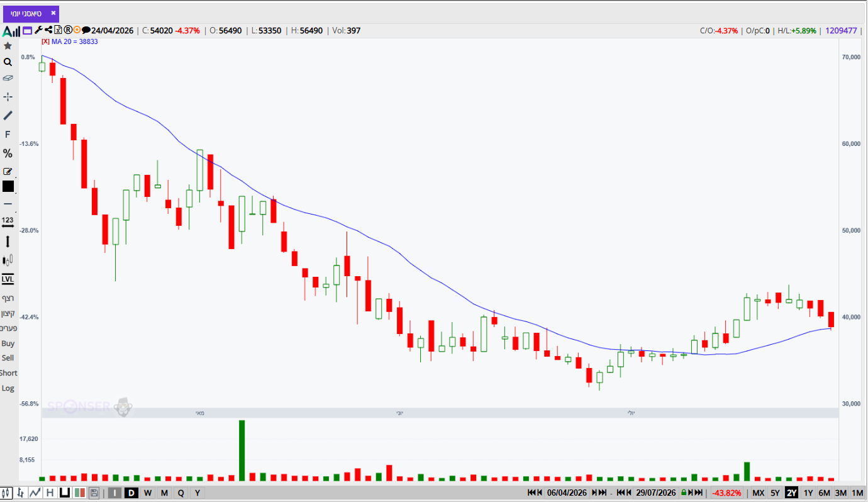
Task: Select the crosshair cursor tool
Action: [8, 97]
